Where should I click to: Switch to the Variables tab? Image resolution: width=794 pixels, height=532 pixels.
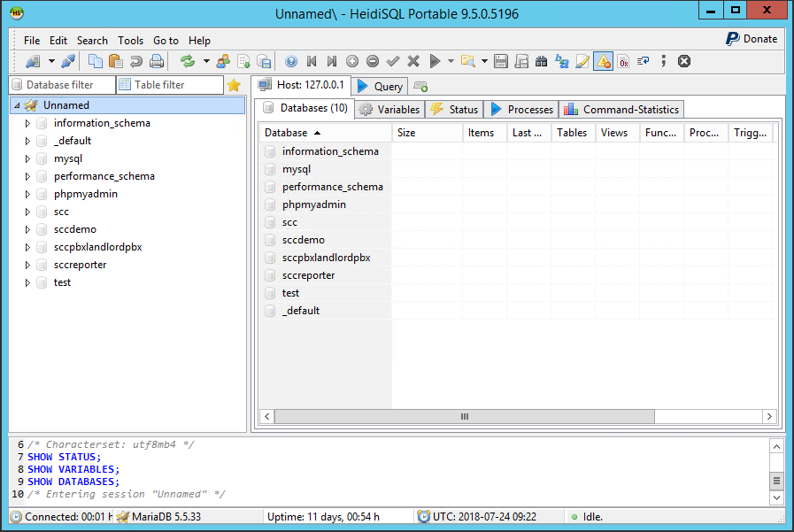(389, 110)
